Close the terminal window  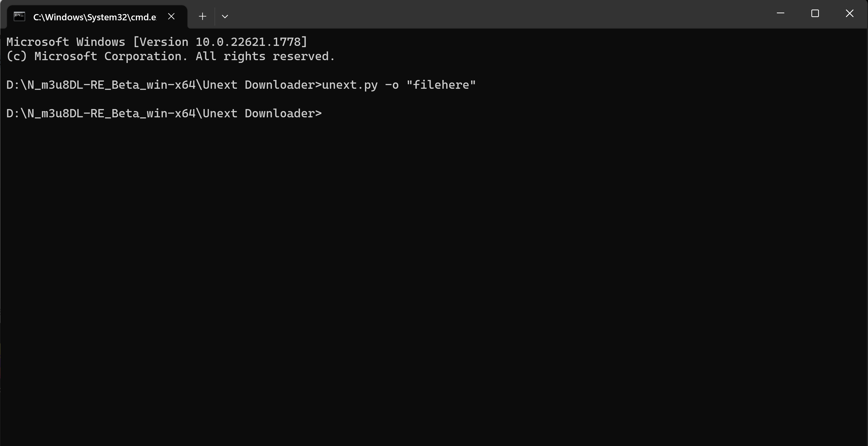[x=849, y=14]
